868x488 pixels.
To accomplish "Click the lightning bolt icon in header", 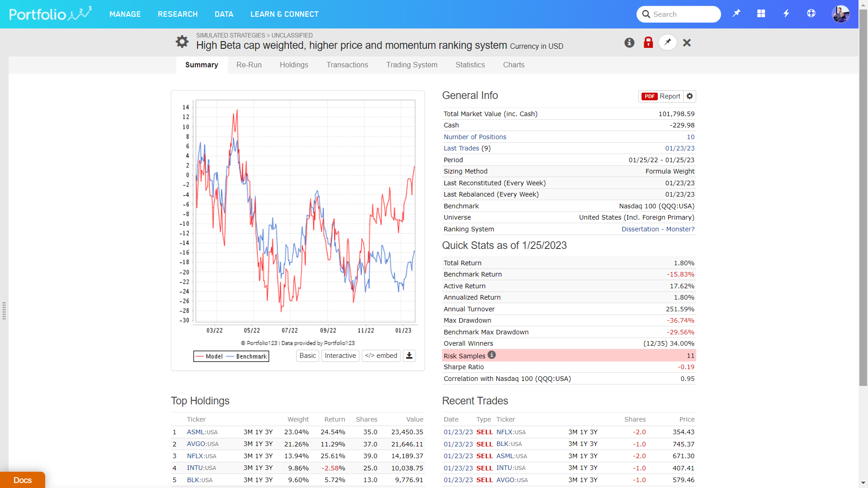I will [786, 14].
